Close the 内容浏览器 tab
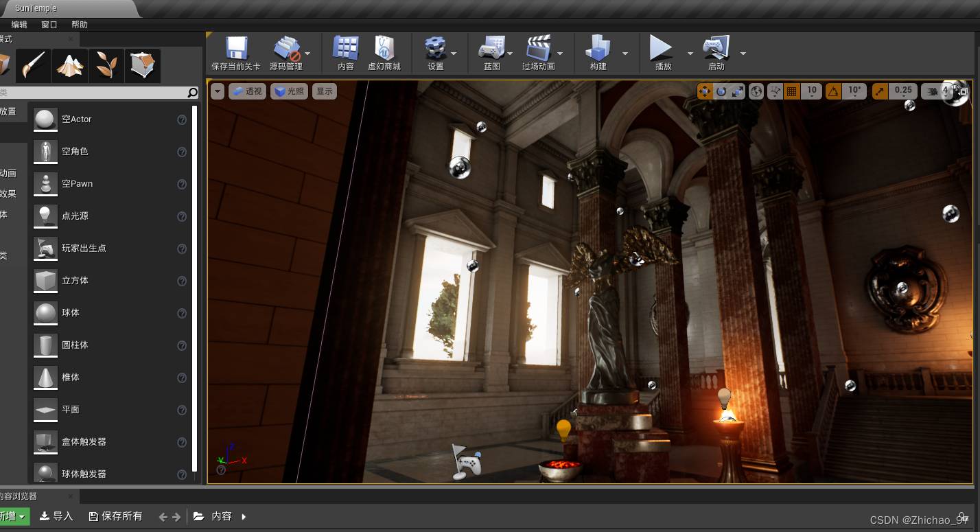 70,496
